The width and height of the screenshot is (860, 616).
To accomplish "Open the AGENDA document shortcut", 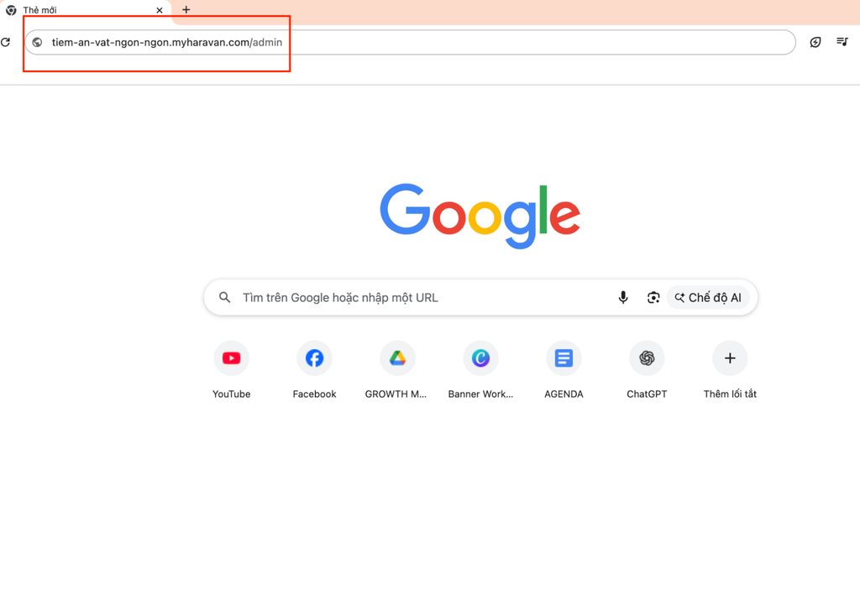I will click(564, 358).
